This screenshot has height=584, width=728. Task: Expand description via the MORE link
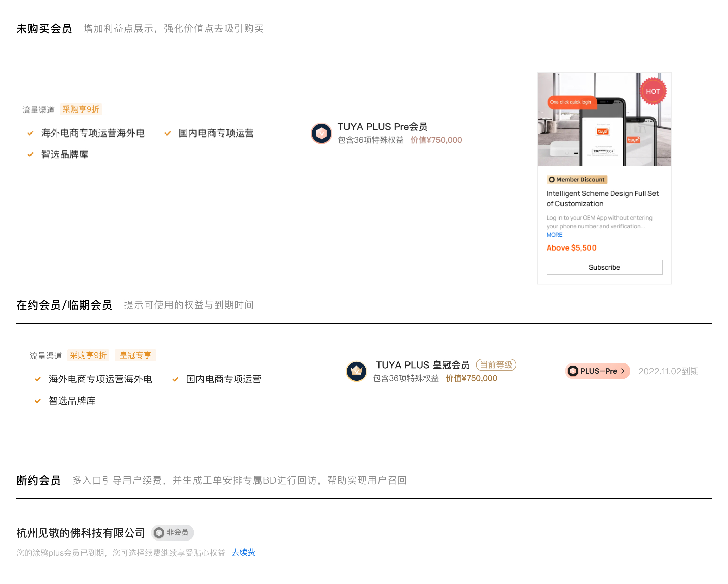(x=554, y=235)
